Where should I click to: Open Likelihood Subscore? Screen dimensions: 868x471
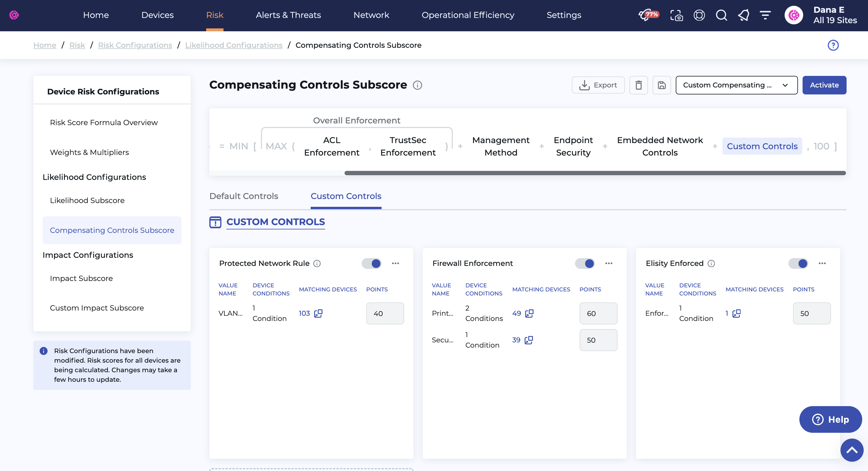point(87,201)
